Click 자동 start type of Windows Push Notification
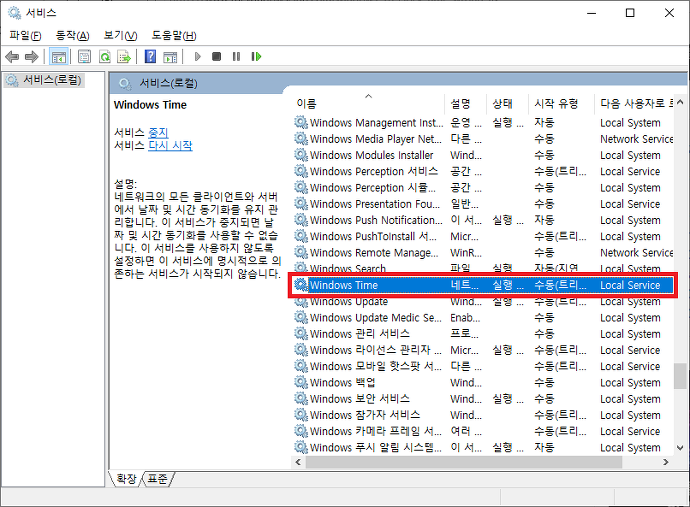The image size is (690, 507). (544, 220)
